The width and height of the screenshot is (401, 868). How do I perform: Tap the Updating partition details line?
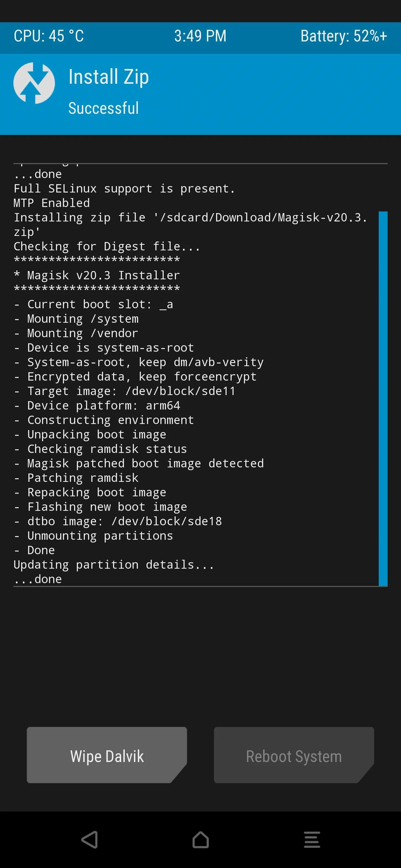click(114, 564)
